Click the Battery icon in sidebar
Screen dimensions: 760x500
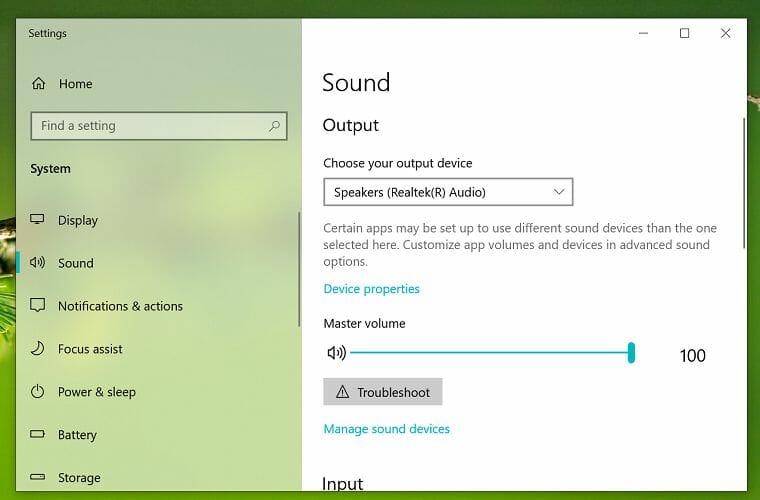[37, 434]
